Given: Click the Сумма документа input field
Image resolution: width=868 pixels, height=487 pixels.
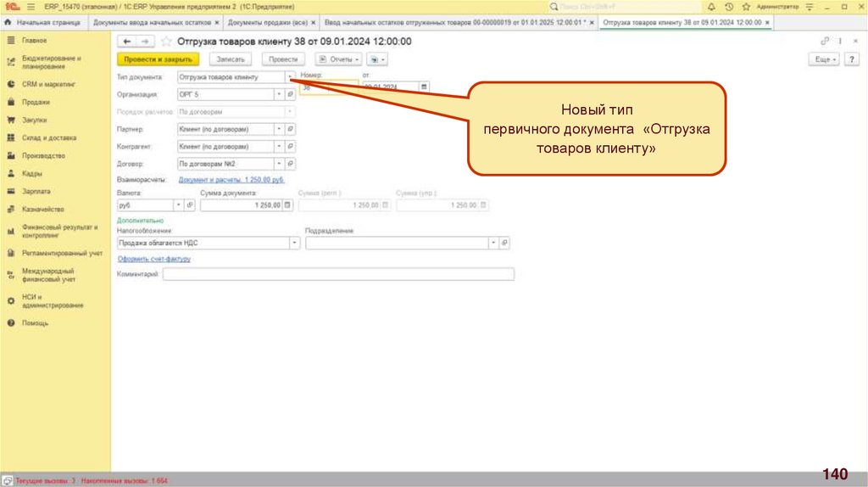Looking at the screenshot, I should click(242, 205).
